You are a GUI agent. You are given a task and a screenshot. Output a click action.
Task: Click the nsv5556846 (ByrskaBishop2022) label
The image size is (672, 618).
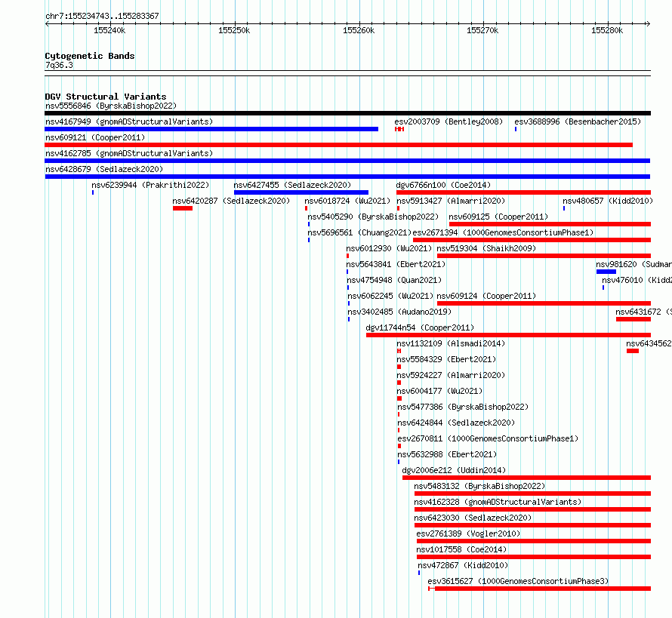click(111, 106)
